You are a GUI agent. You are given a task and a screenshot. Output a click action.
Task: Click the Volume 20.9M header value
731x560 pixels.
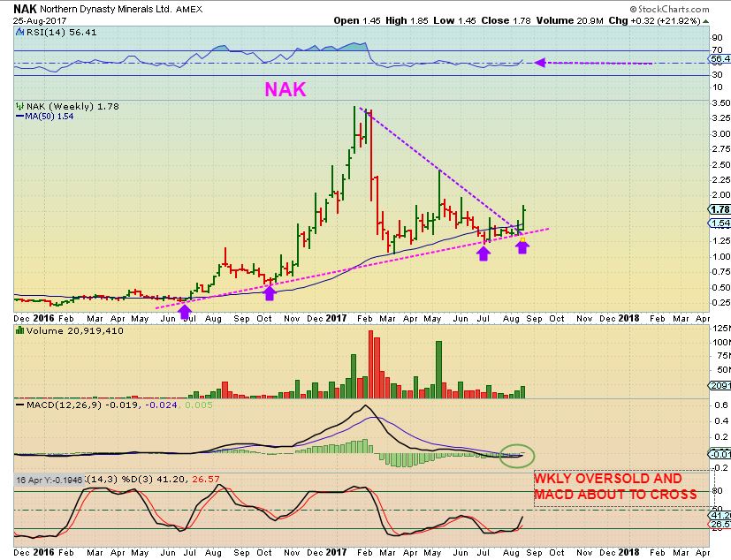(570, 21)
